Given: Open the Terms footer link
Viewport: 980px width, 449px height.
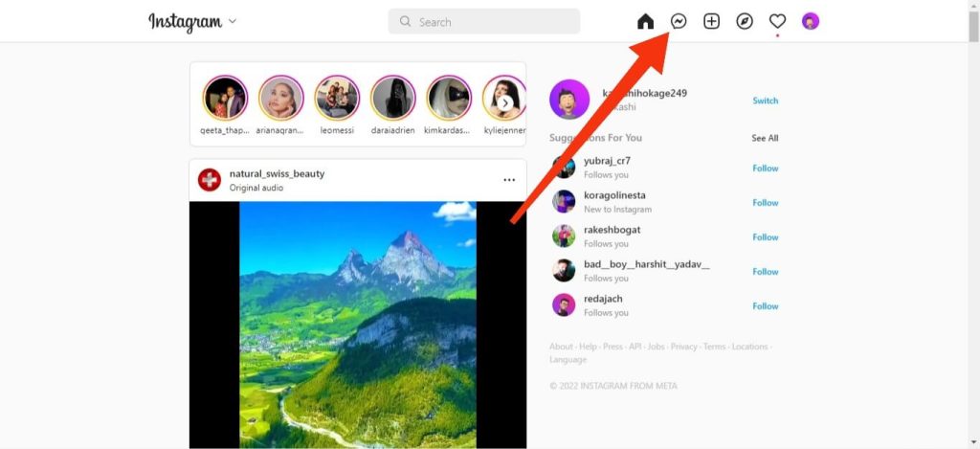Looking at the screenshot, I should pos(714,347).
